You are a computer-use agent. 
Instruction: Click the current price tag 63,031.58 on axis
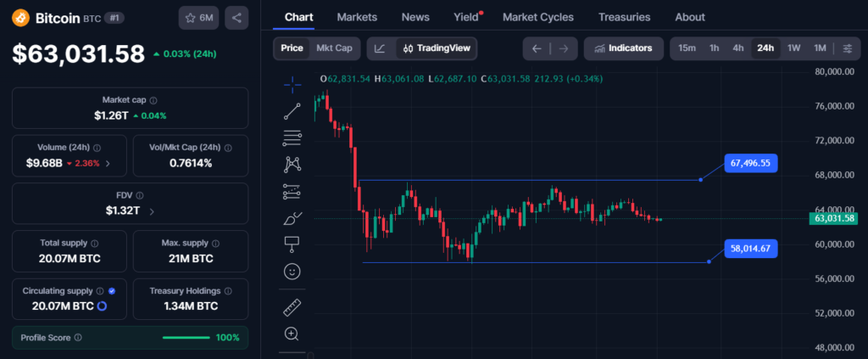pos(836,218)
